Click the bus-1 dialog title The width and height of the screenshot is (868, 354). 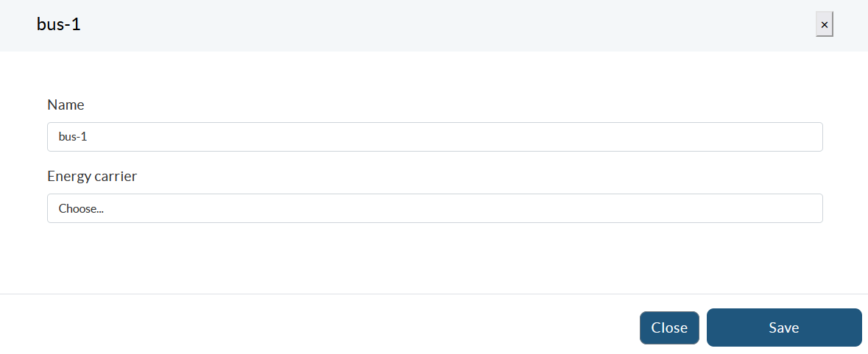58,24
